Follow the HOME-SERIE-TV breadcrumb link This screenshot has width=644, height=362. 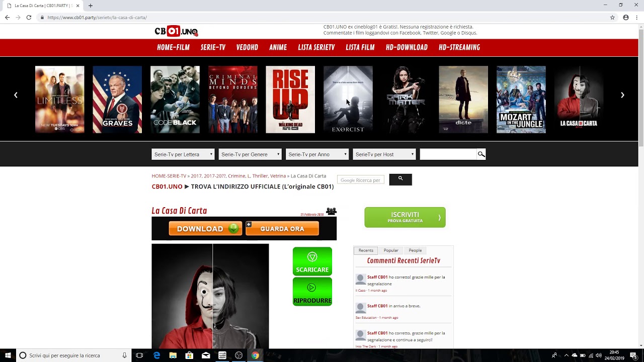point(169,176)
